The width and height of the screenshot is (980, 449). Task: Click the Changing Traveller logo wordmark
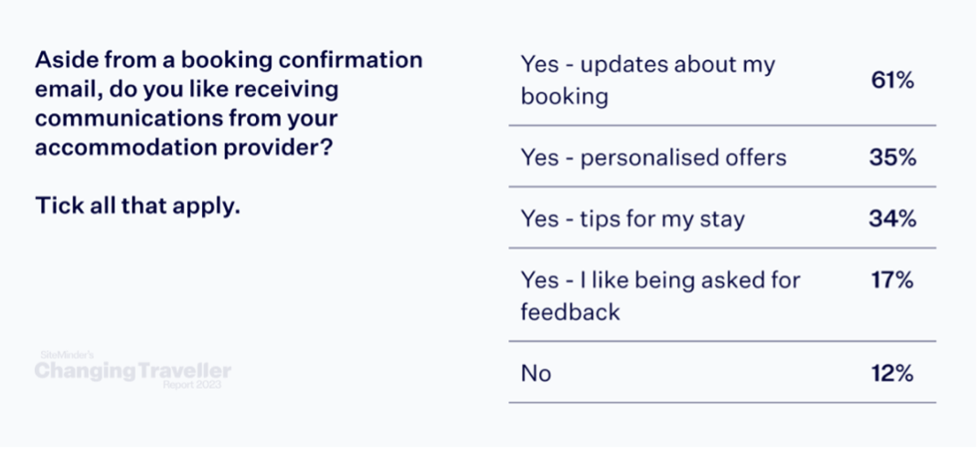click(x=133, y=371)
